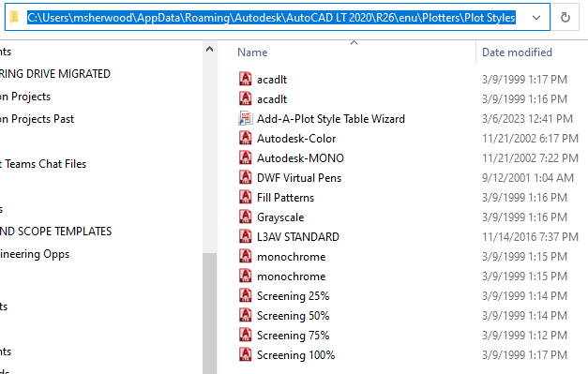The width and height of the screenshot is (588, 374).
Task: Click the DWF Virtual Pens file icon
Action: [x=246, y=177]
